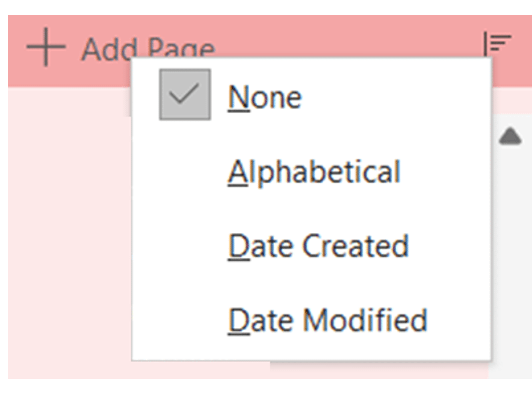Pick the Alphabetical entry in sort menu
This screenshot has height=399, width=532.
tap(314, 172)
